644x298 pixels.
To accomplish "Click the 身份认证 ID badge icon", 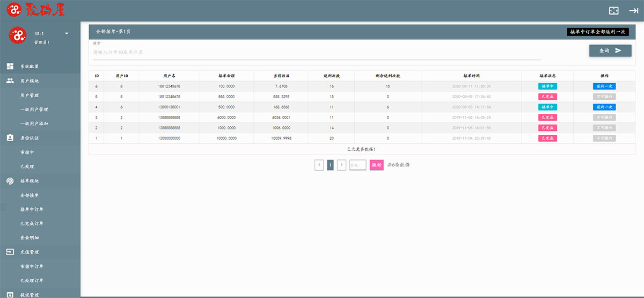I will tap(10, 138).
